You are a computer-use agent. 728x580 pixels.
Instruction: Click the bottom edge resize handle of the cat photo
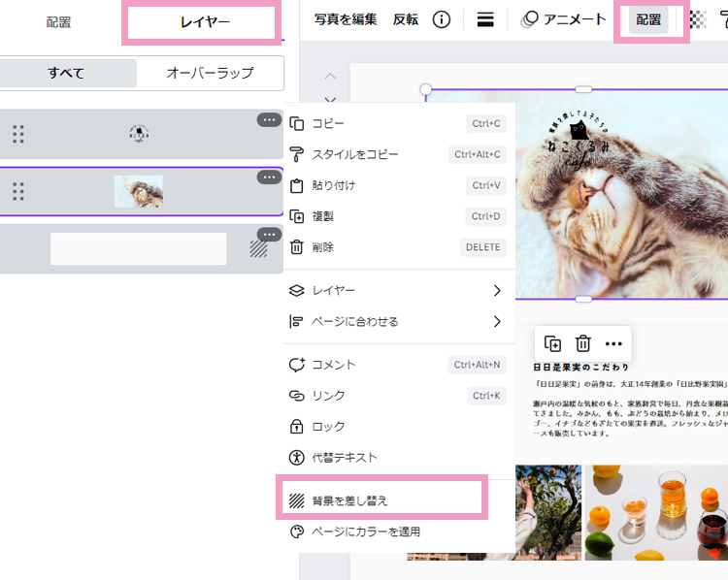[583, 300]
